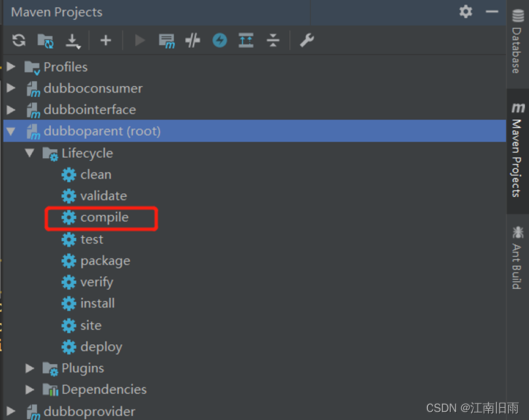The width and height of the screenshot is (529, 420).
Task: Expand dubboprovider module arrow
Action: point(11,411)
